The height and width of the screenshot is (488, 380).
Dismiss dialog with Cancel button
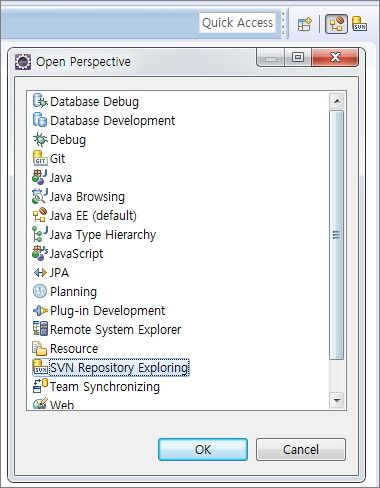coord(301,449)
